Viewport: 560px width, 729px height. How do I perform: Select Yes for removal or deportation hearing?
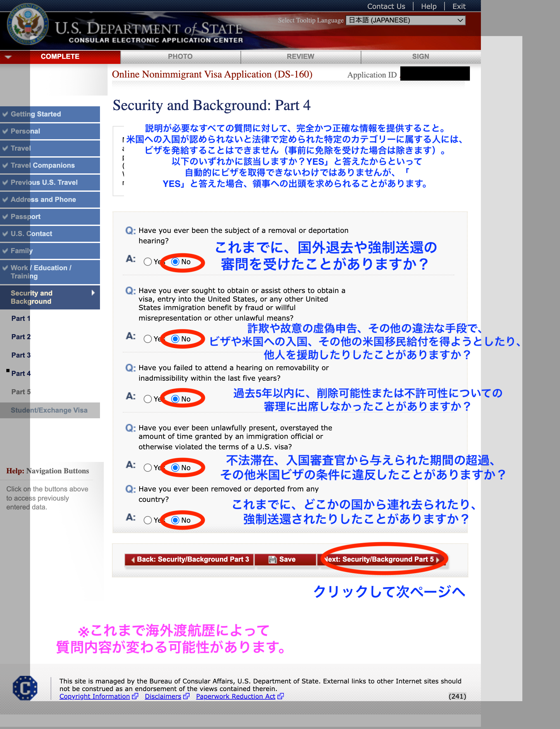(x=148, y=262)
